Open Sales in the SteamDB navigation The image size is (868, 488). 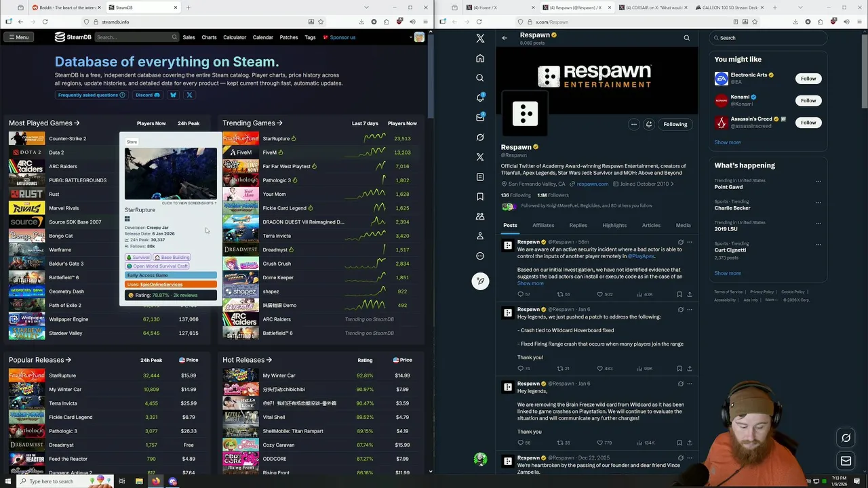click(189, 37)
